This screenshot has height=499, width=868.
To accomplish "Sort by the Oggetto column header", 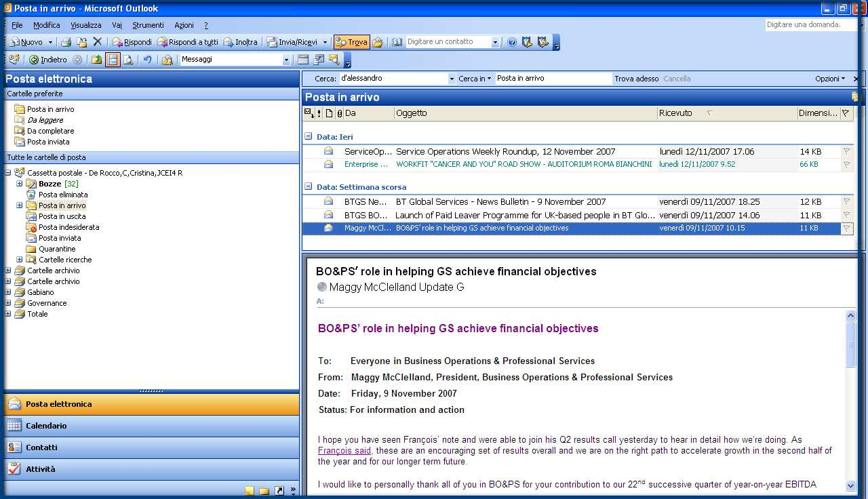I will 526,113.
